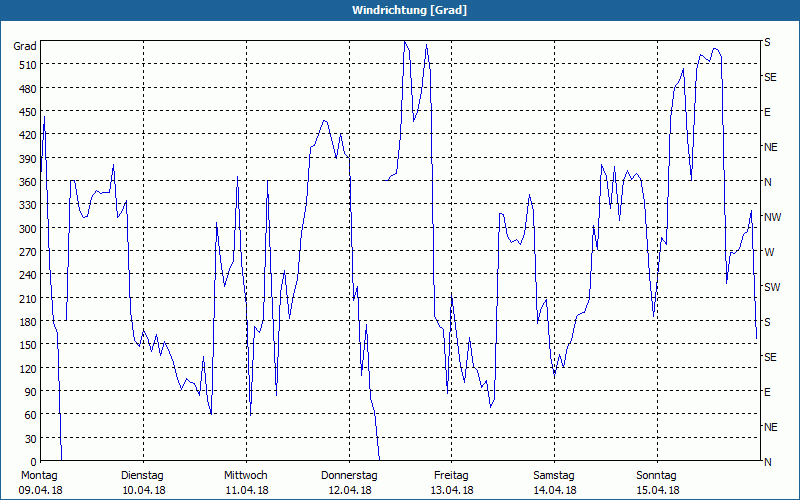The height and width of the screenshot is (500, 800).
Task: Select the 510 value on the left axis
Action: pos(26,65)
